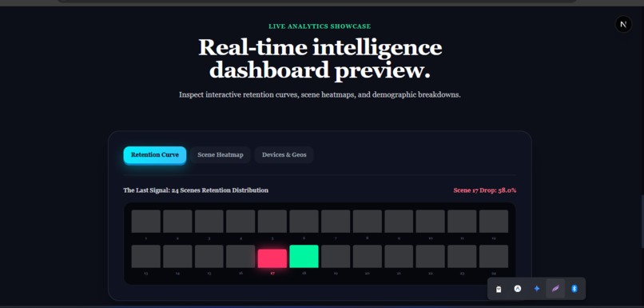Click the scene 22 tile
The width and height of the screenshot is (644, 308).
(x=431, y=256)
